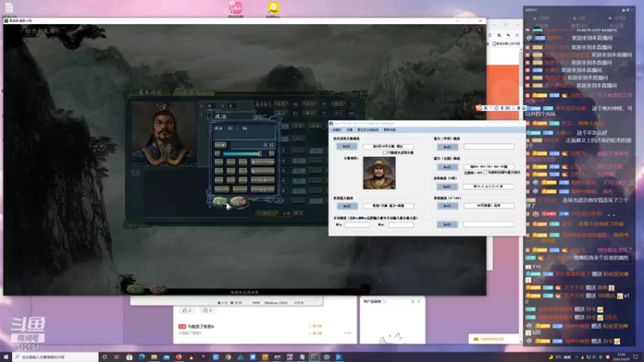Tick the checkbox under the five-stat filter field

coord(485,173)
